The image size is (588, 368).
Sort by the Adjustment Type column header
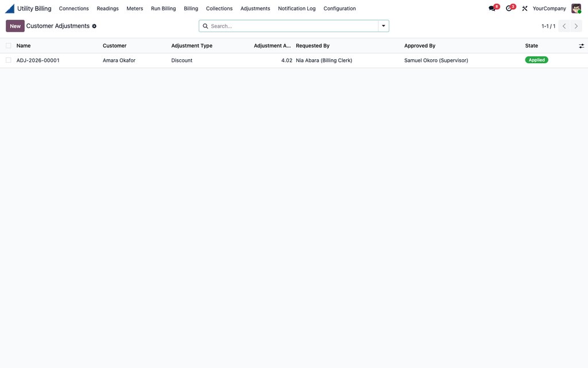click(x=192, y=46)
